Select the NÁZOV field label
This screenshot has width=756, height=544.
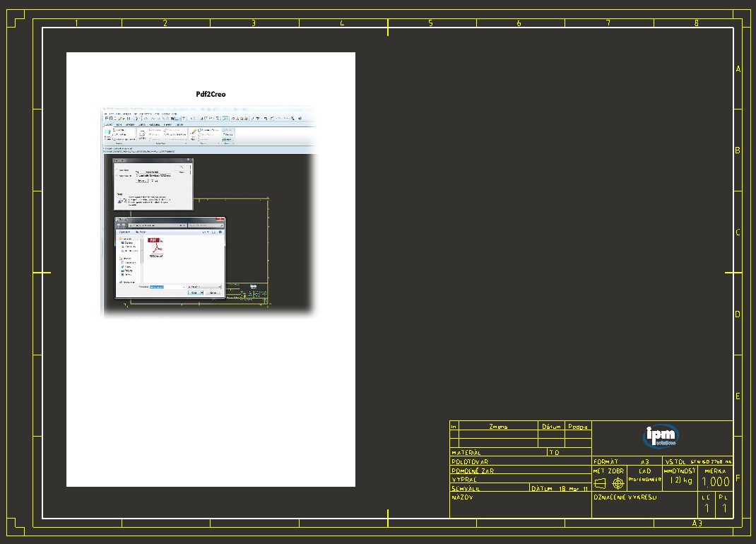(462, 497)
